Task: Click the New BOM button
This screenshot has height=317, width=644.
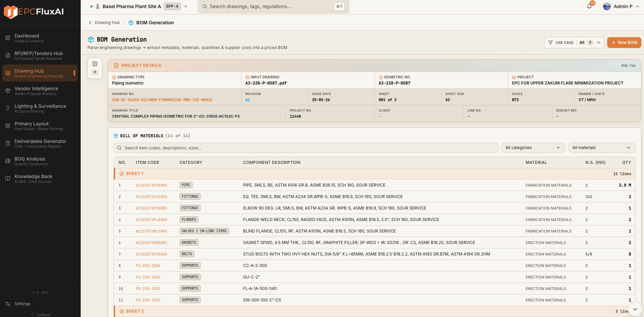Action: tap(624, 43)
